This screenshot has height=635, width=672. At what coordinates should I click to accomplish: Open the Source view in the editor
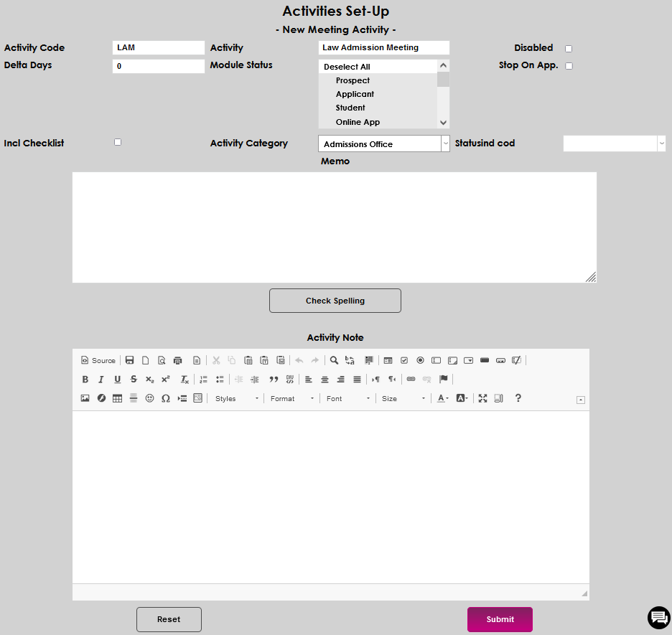98,360
